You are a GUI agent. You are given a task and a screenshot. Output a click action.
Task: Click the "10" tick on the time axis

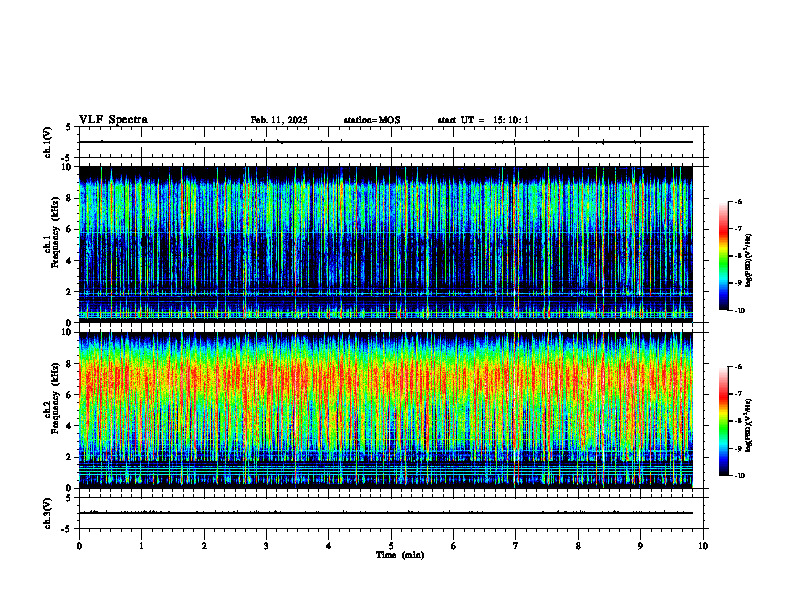(x=703, y=546)
